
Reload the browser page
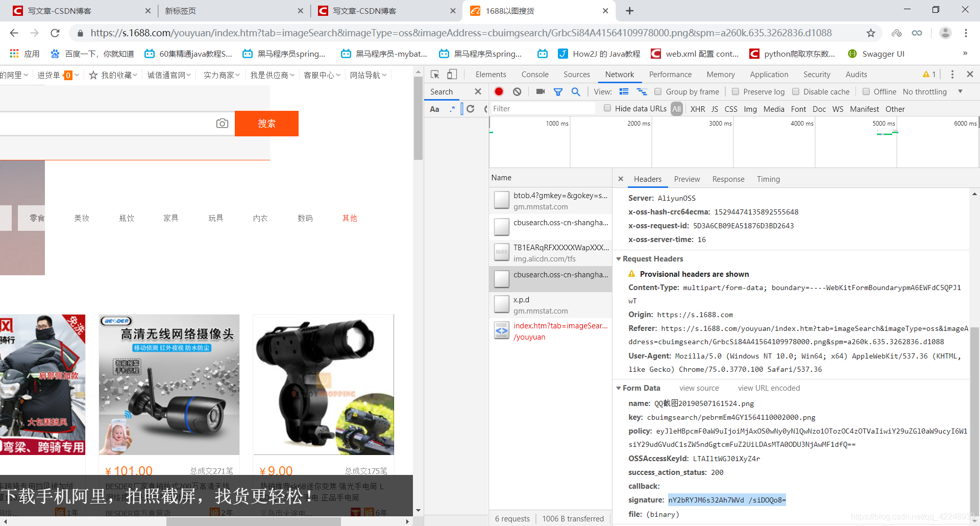55,33
